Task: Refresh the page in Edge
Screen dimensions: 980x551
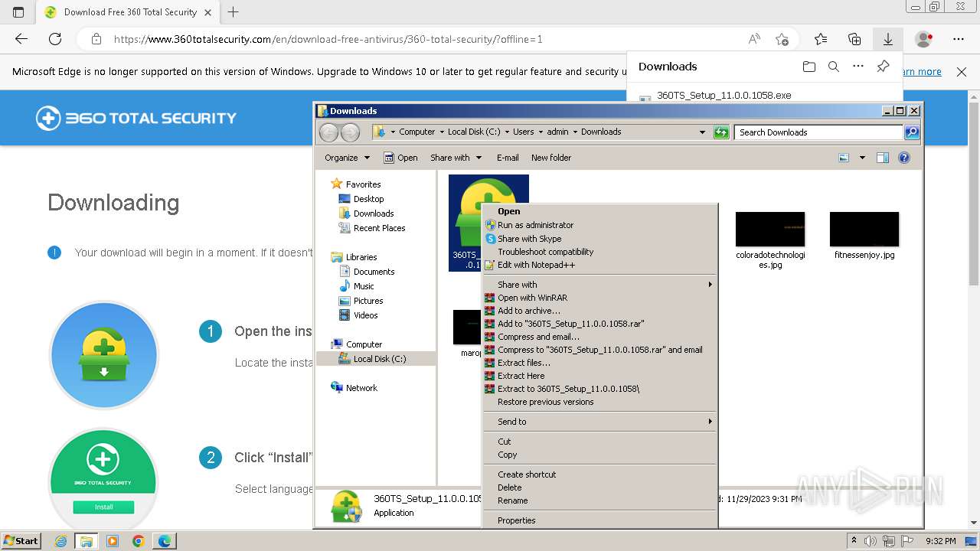Action: click(55, 39)
